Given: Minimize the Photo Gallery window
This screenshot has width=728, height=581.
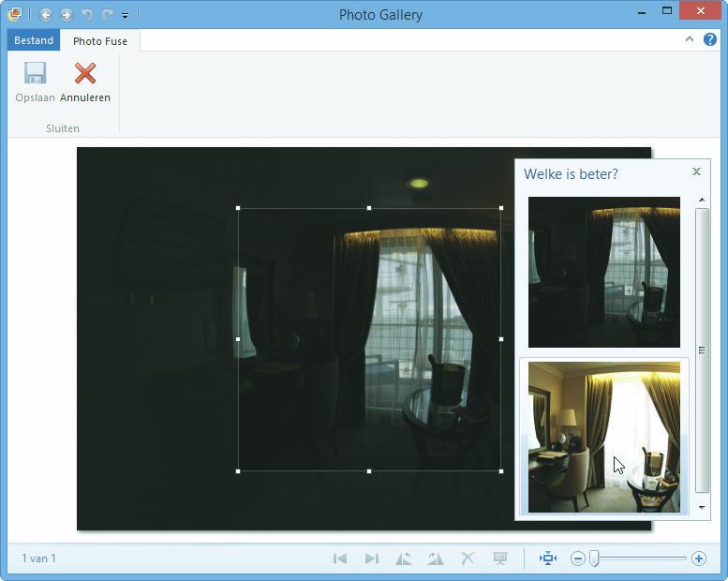Looking at the screenshot, I should (642, 12).
